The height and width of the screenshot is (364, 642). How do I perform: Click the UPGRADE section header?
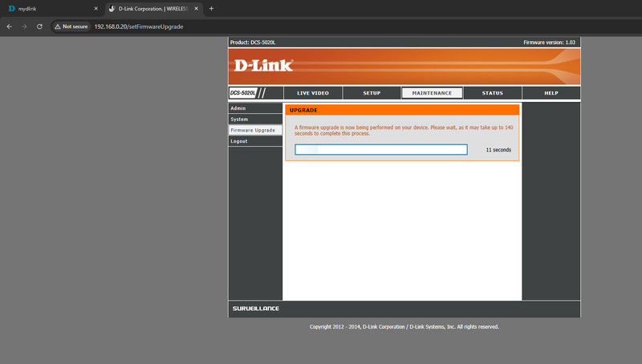pyautogui.click(x=402, y=110)
